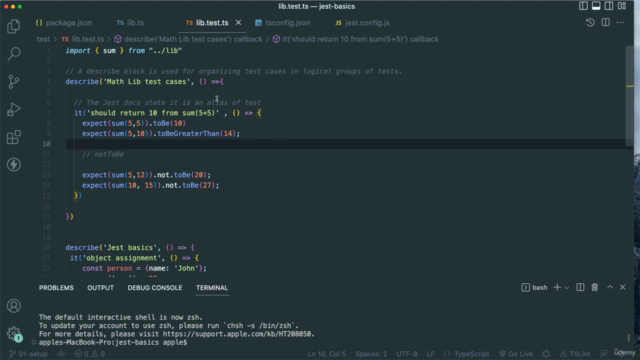Click the describe('Jest basics') line
This screenshot has width=640, height=360.
tap(130, 247)
